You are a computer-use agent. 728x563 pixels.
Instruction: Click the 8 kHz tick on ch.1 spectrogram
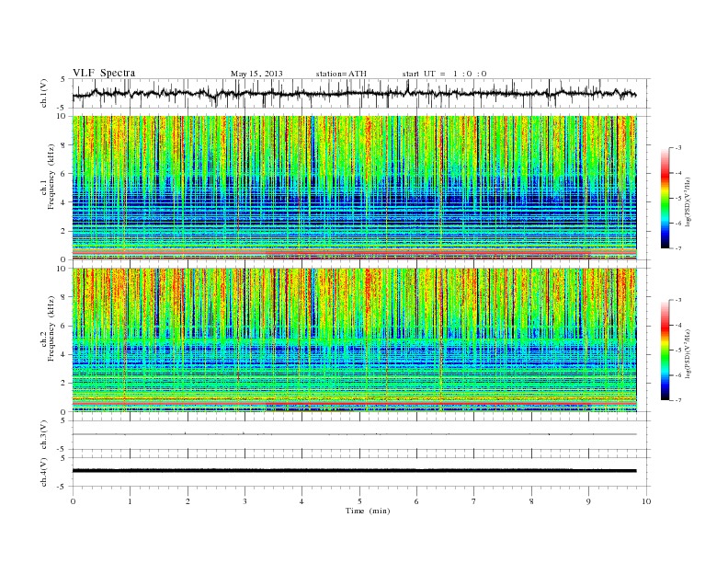click(63, 145)
